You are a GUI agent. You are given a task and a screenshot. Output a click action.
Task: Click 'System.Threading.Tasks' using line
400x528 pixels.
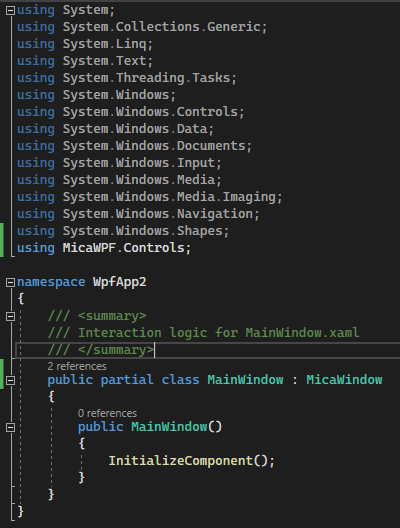tap(127, 78)
